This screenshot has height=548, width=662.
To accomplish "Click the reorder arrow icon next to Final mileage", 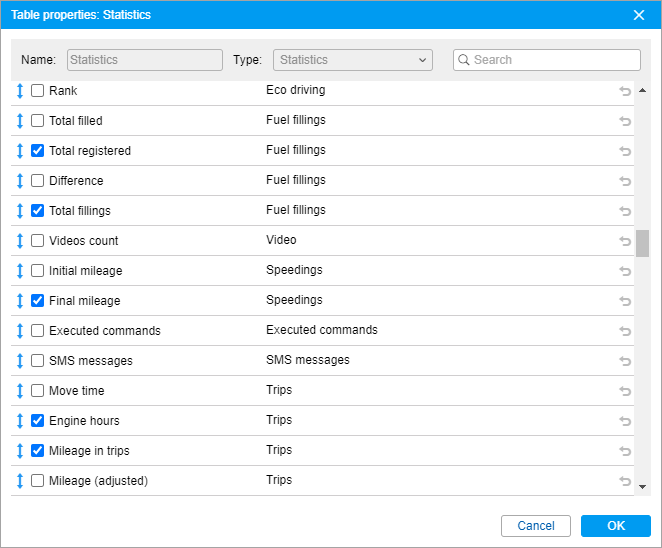I will pos(19,301).
